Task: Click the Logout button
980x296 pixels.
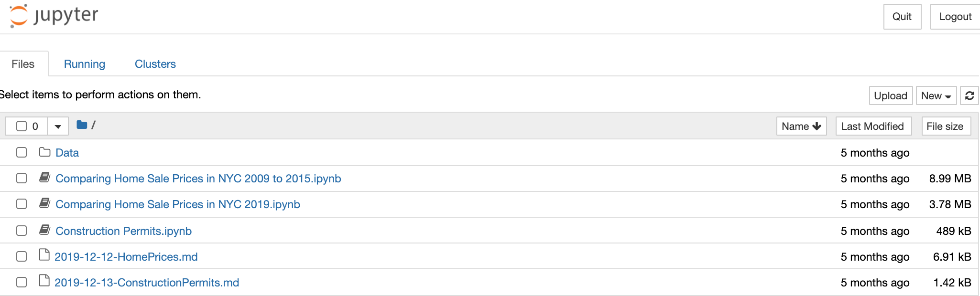Action: 954,16
